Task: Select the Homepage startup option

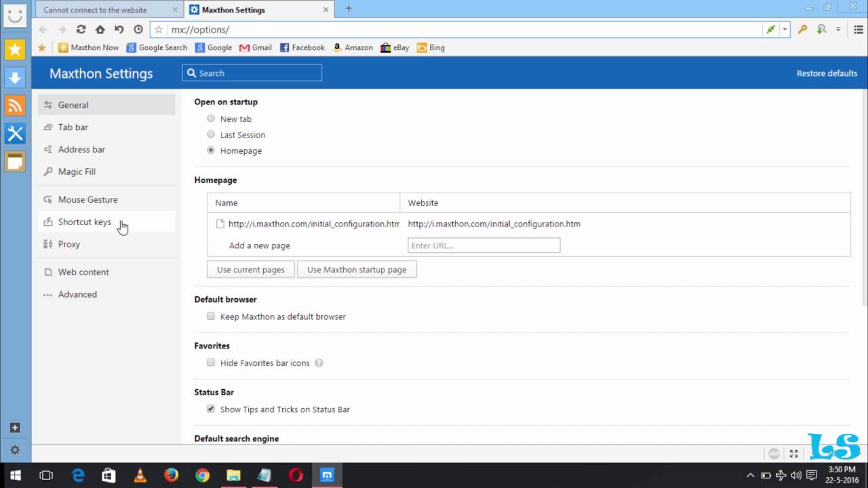Action: (x=211, y=150)
